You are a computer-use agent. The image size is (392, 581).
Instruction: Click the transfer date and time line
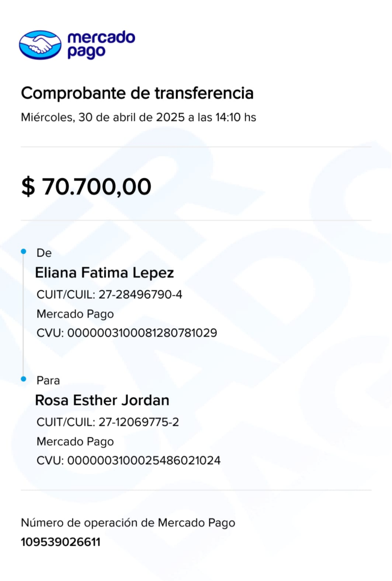[138, 117]
